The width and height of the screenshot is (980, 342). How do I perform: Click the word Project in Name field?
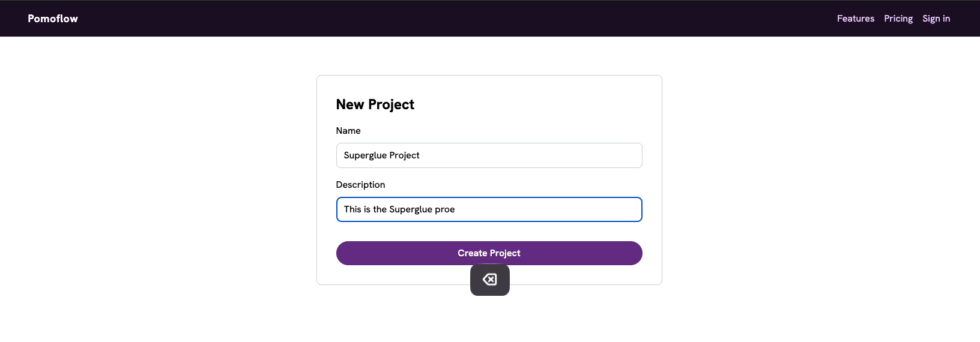404,155
